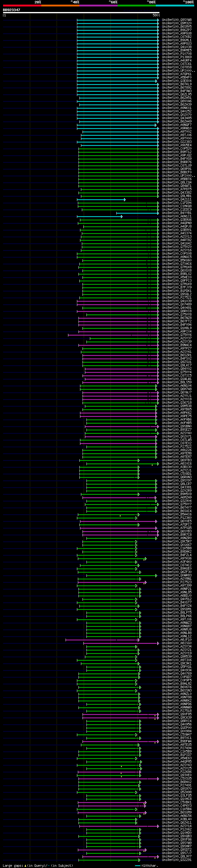
Task: Select the label UniRef100_Q02071
Action: tap(177, 437)
